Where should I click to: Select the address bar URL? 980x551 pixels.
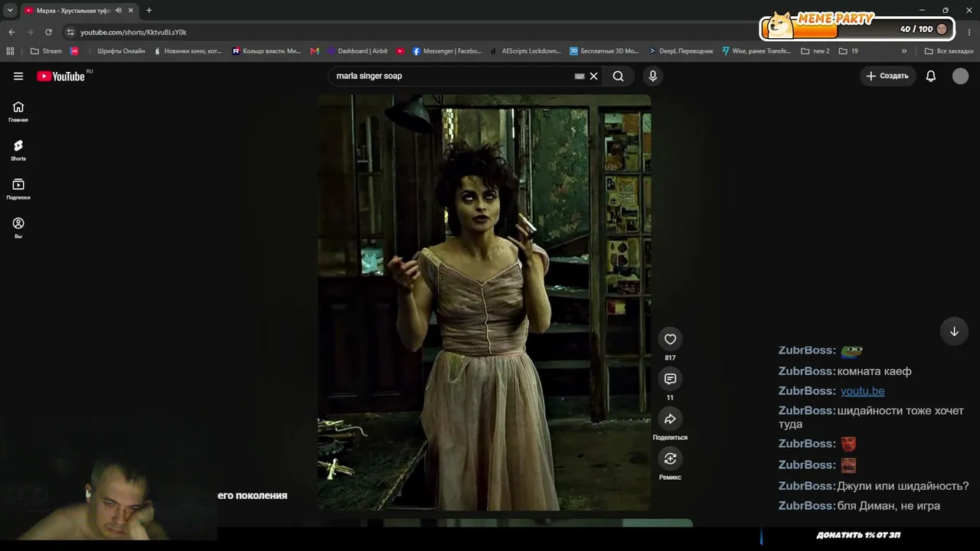pos(133,32)
